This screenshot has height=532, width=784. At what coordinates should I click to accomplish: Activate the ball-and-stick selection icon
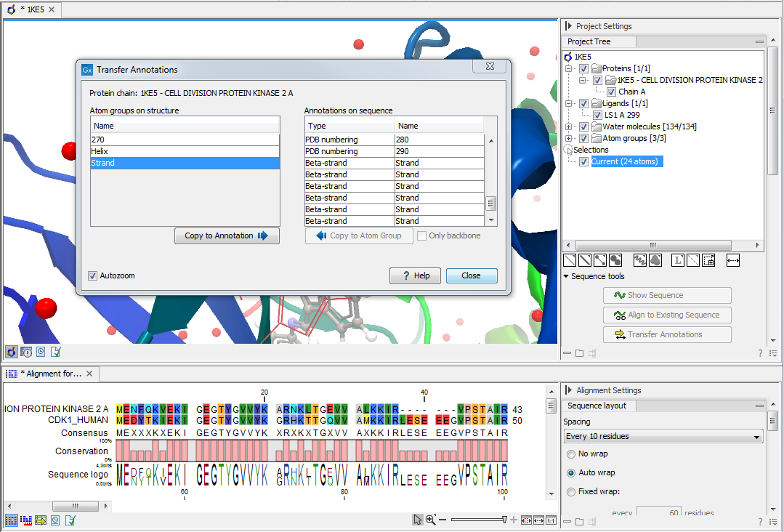click(x=600, y=259)
